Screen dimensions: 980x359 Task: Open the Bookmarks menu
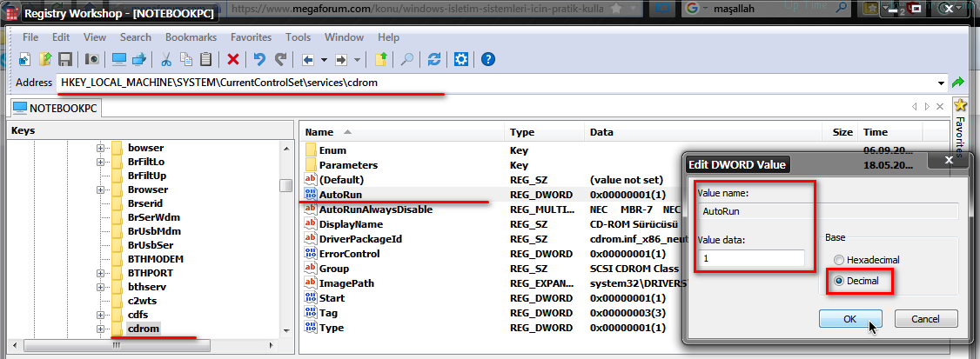191,37
